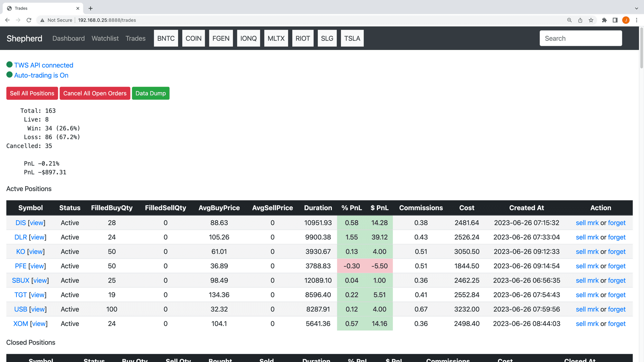Click the Data Dump action icon
The height and width of the screenshot is (362, 644).
point(150,93)
